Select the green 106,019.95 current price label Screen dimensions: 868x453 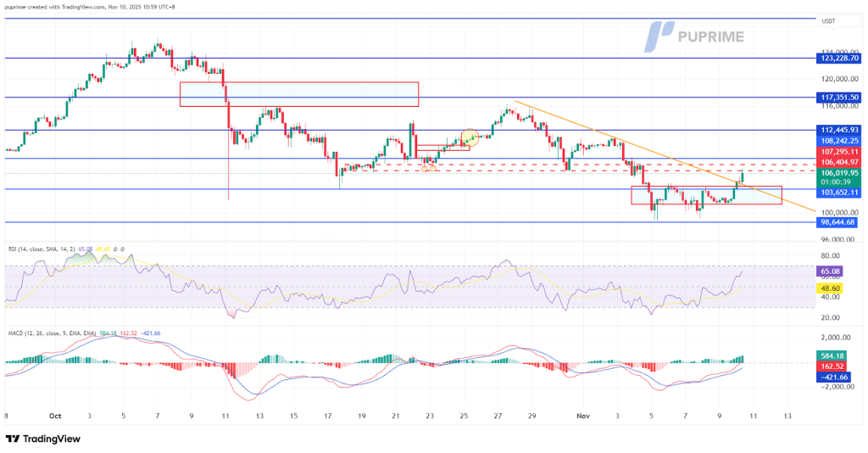(840, 172)
